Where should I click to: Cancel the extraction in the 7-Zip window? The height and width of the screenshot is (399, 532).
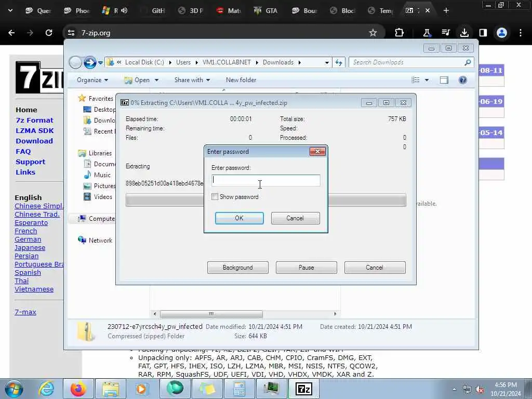pos(375,268)
